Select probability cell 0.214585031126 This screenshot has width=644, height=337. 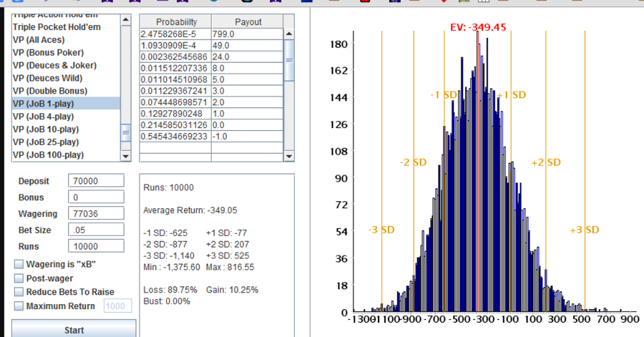pos(175,124)
